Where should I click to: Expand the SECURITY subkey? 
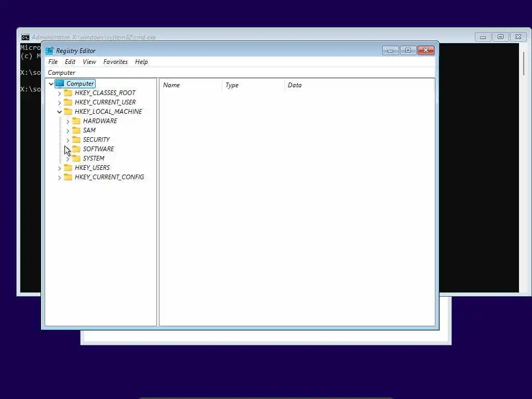(68, 140)
